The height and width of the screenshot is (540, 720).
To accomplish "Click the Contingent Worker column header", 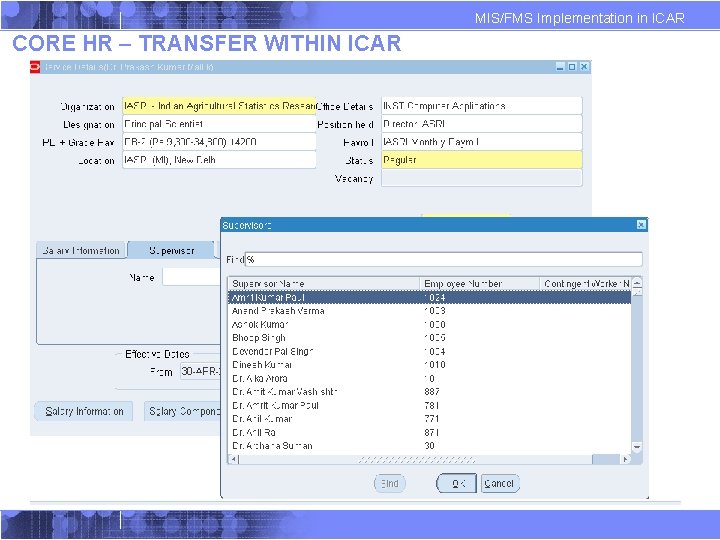I will [x=586, y=284].
